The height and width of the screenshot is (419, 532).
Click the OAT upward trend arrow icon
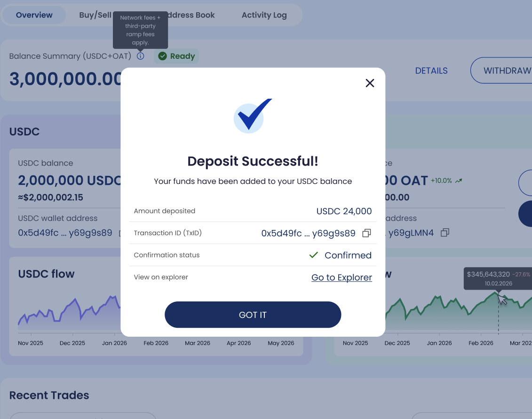(459, 181)
